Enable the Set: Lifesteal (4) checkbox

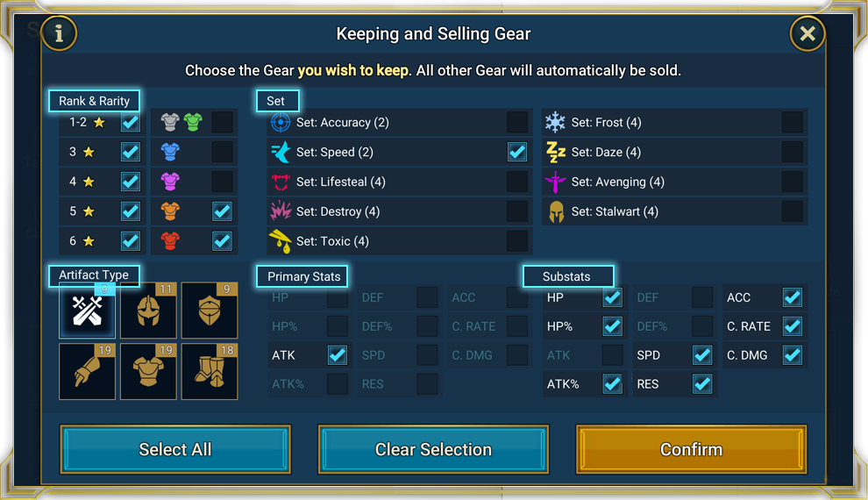point(517,182)
